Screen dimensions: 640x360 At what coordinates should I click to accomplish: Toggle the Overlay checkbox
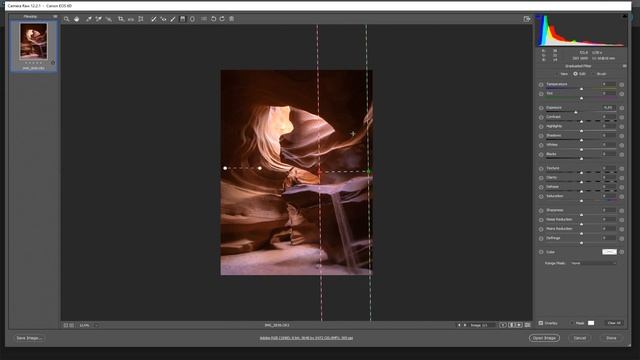click(540, 323)
